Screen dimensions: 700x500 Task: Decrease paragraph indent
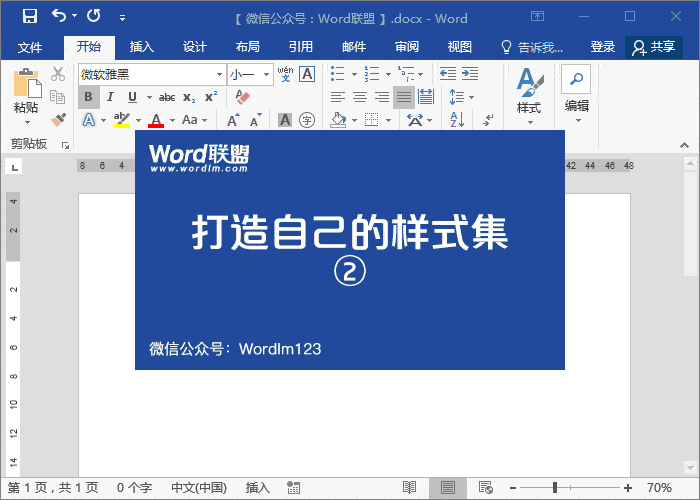(447, 74)
